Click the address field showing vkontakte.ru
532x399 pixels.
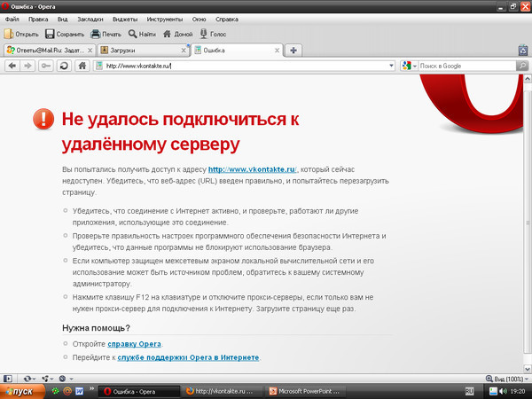[245, 66]
